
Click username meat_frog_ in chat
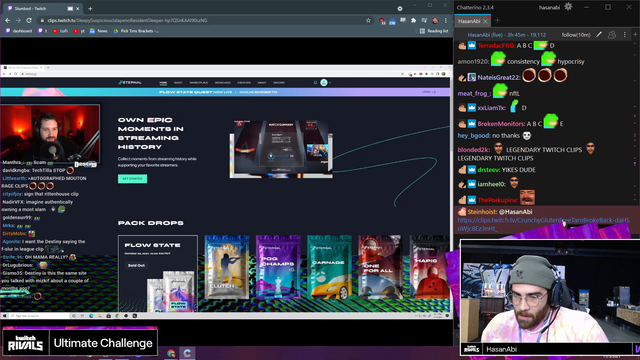(474, 93)
